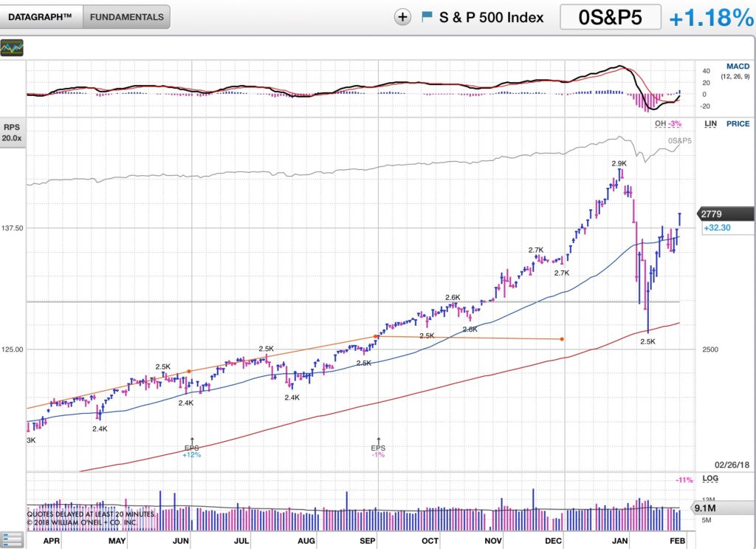Toggle LOG volume scale
The image size is (756, 549).
tap(710, 479)
